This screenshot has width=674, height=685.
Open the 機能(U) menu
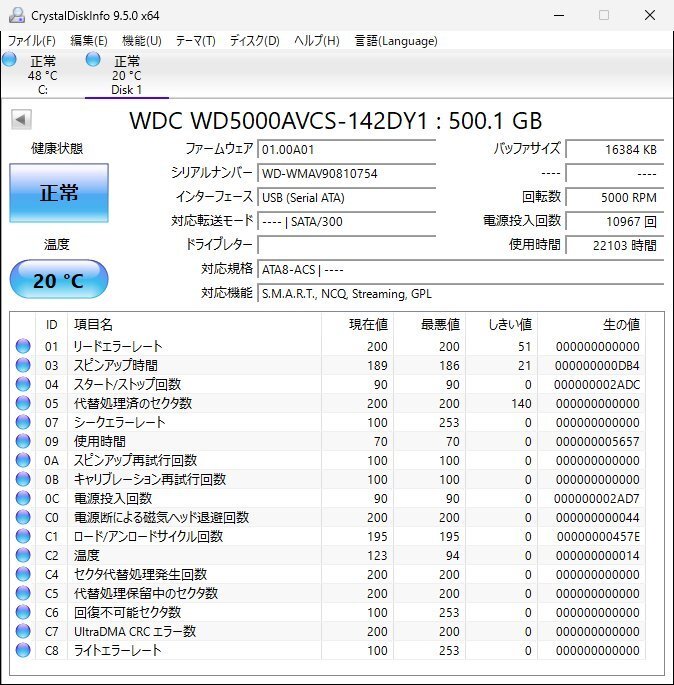pos(142,41)
